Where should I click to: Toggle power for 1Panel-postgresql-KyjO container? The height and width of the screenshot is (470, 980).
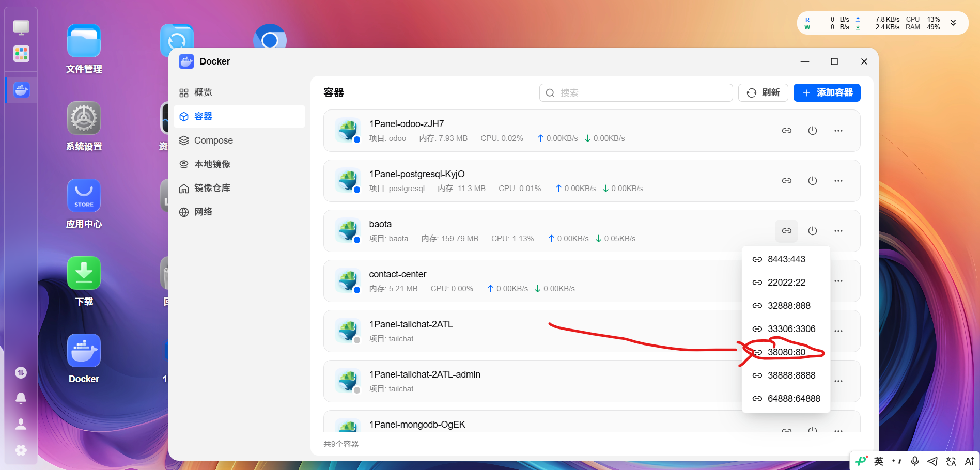(813, 181)
